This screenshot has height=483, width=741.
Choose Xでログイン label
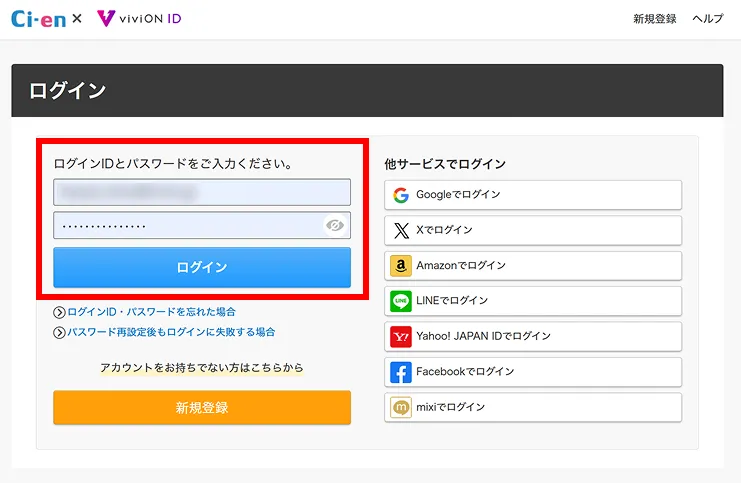pos(444,230)
